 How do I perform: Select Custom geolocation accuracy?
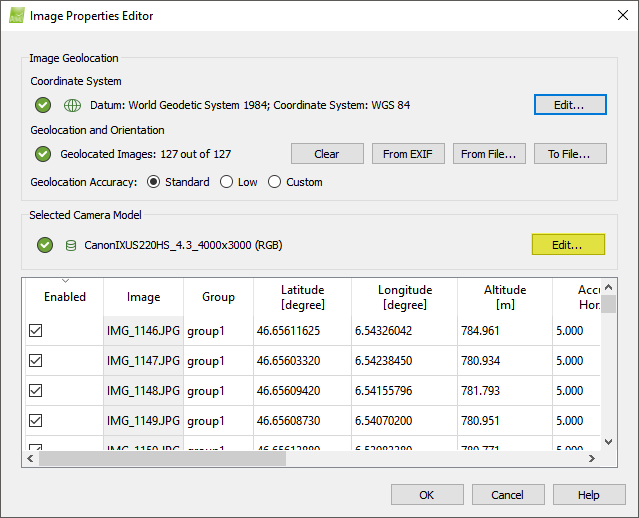click(275, 182)
